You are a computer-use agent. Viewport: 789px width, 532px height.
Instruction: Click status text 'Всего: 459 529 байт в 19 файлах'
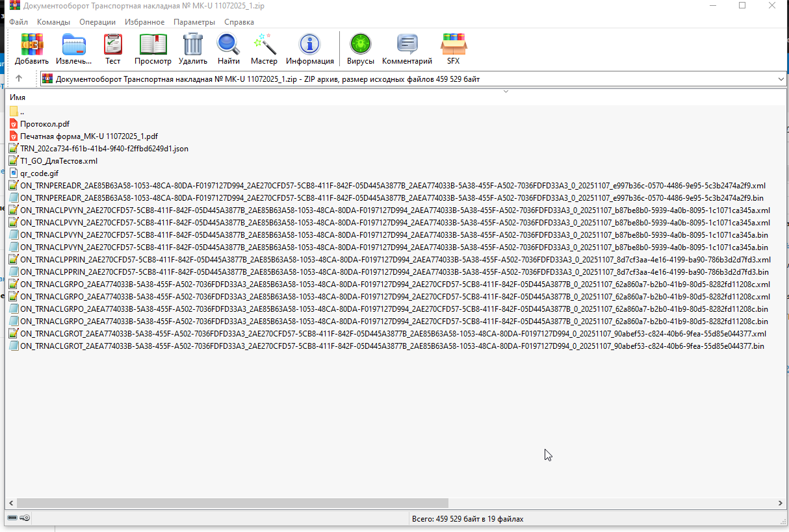pos(468,519)
